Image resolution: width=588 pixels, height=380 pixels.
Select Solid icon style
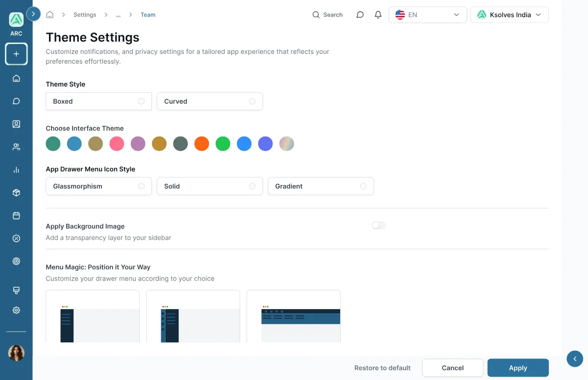(x=210, y=186)
